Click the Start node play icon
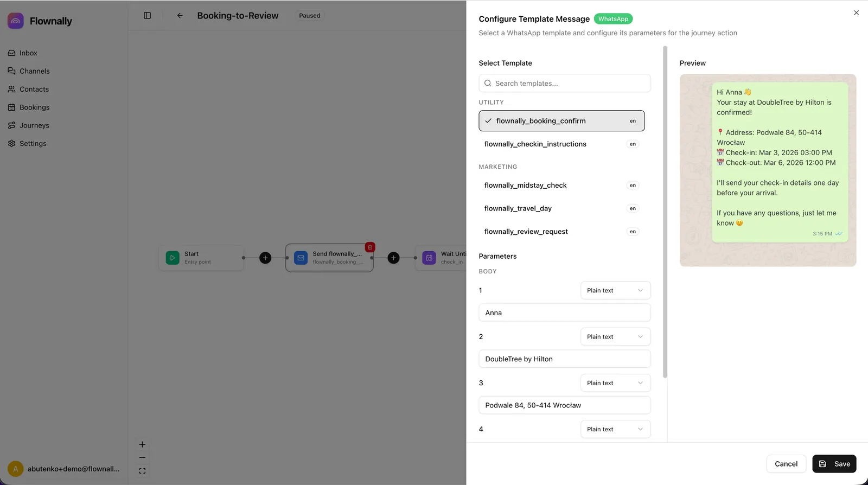This screenshot has width=868, height=485. click(173, 258)
